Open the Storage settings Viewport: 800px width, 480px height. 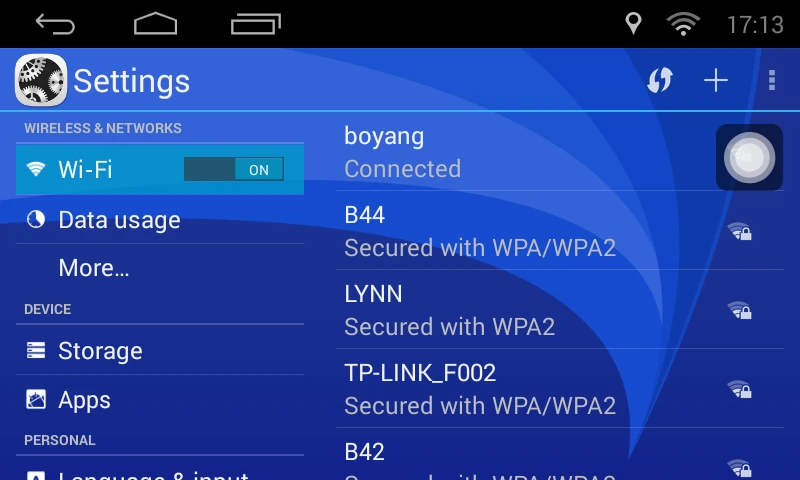click(x=160, y=350)
